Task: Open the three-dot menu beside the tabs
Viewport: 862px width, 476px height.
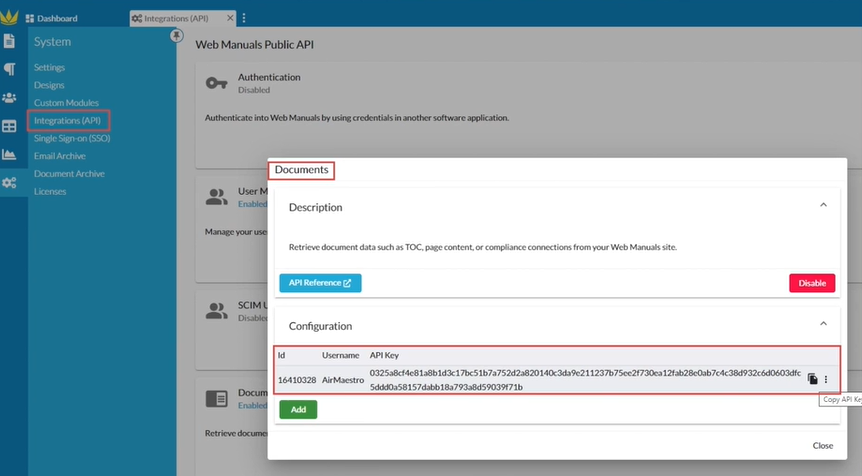Action: (244, 18)
